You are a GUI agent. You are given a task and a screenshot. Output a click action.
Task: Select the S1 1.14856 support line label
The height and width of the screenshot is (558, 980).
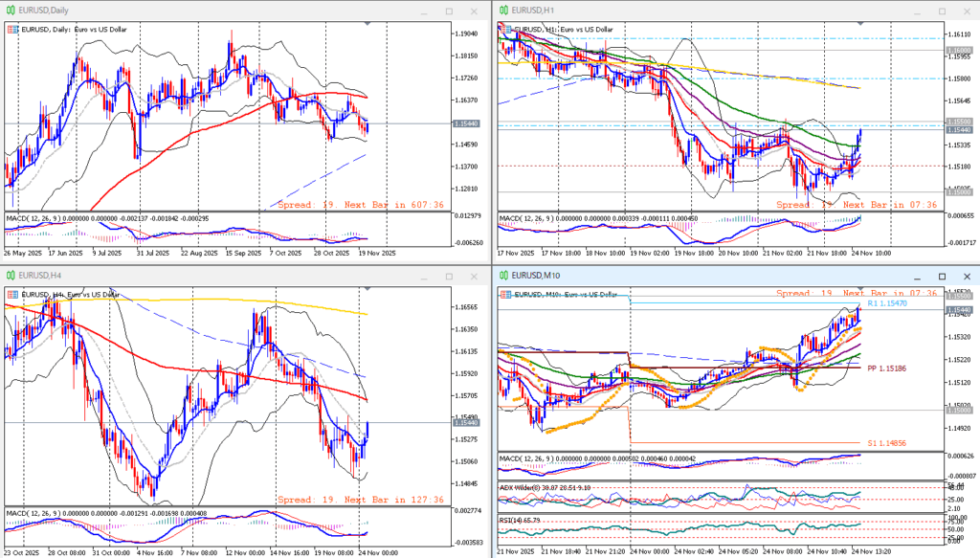click(887, 443)
